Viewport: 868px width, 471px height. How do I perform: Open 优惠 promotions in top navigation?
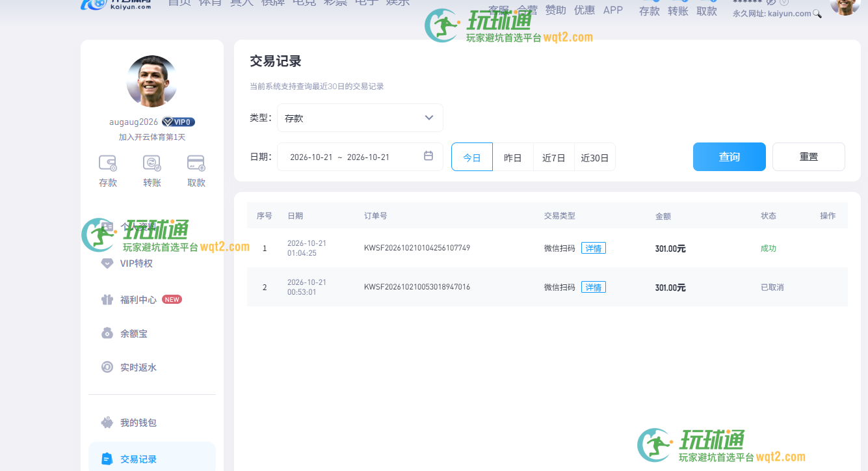coord(585,10)
